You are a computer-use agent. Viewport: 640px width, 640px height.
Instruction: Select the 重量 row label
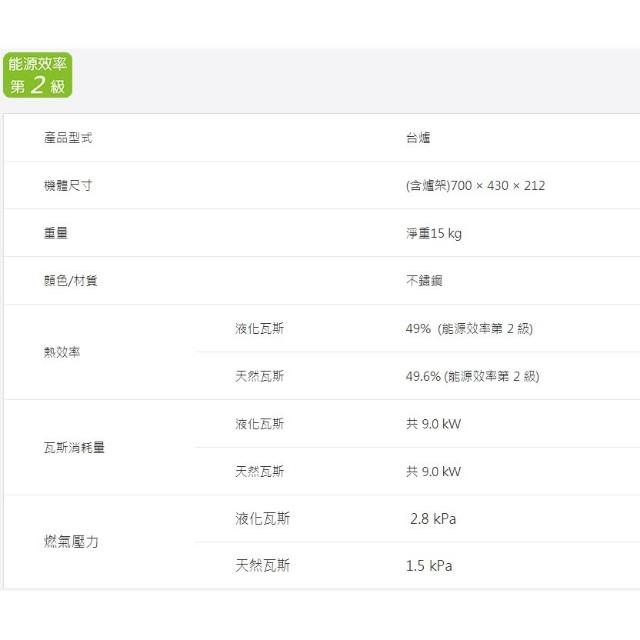[x=56, y=233]
